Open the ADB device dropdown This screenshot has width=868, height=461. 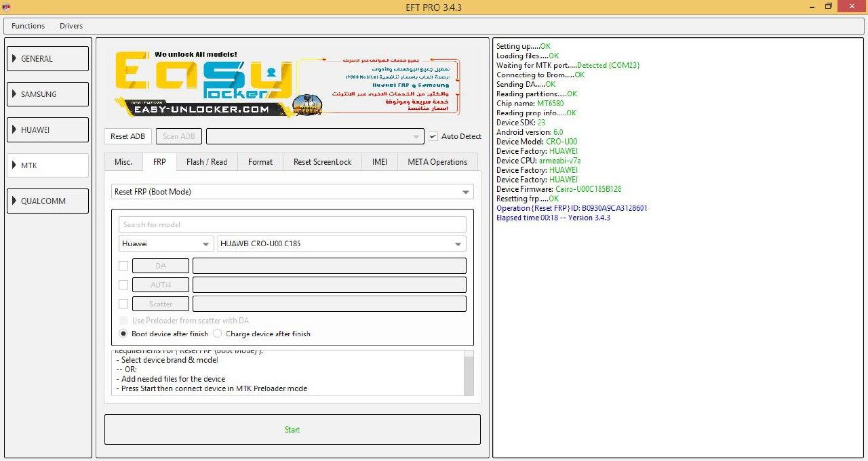pos(315,136)
